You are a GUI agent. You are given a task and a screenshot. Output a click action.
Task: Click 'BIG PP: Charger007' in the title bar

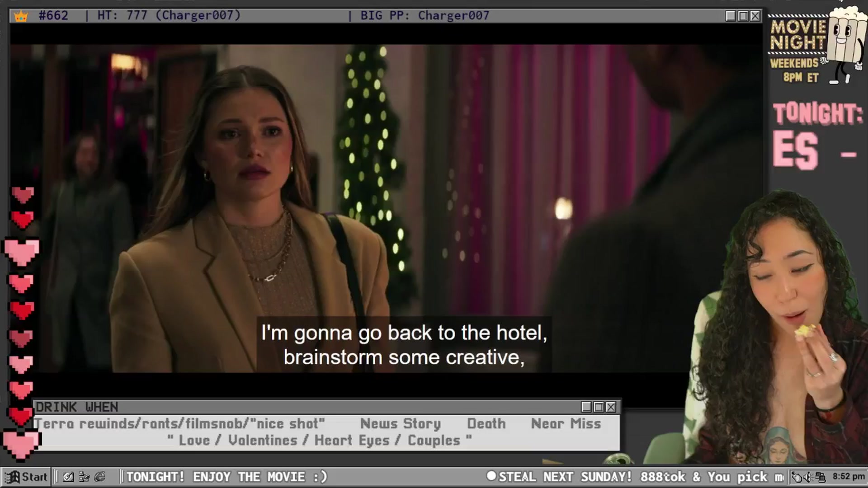click(425, 16)
